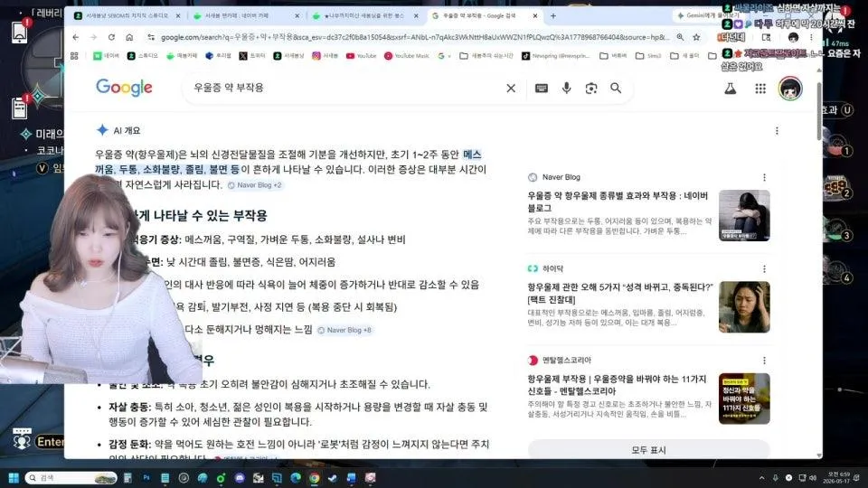Open Google account profile avatar
This screenshot has height=488, width=868.
pos(790,89)
